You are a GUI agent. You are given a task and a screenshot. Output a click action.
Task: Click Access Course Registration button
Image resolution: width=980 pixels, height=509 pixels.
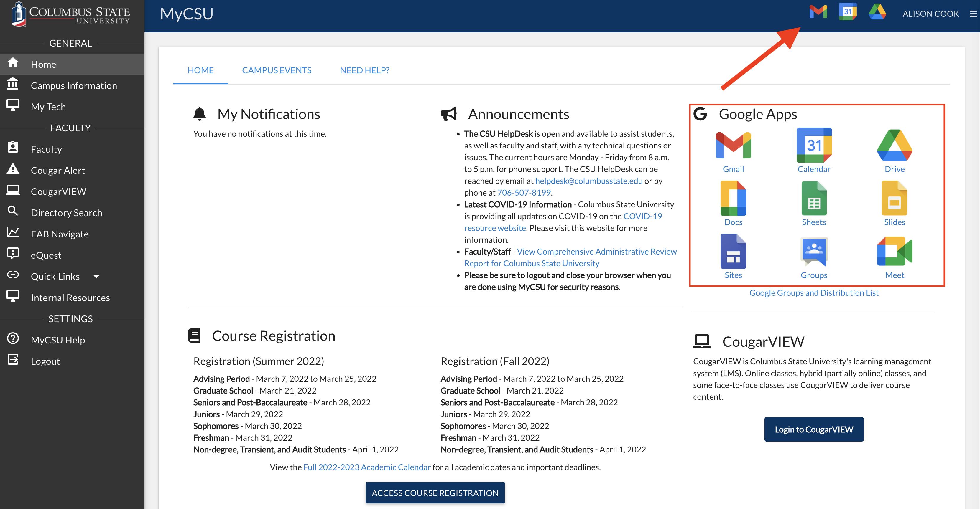pyautogui.click(x=435, y=492)
